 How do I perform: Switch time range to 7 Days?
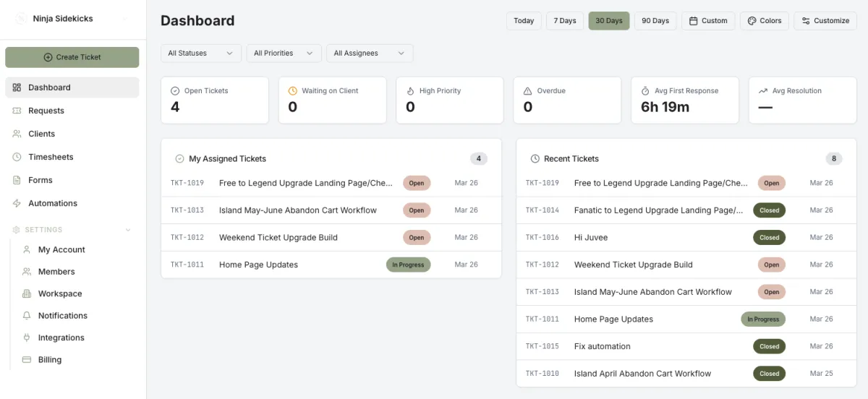click(565, 20)
